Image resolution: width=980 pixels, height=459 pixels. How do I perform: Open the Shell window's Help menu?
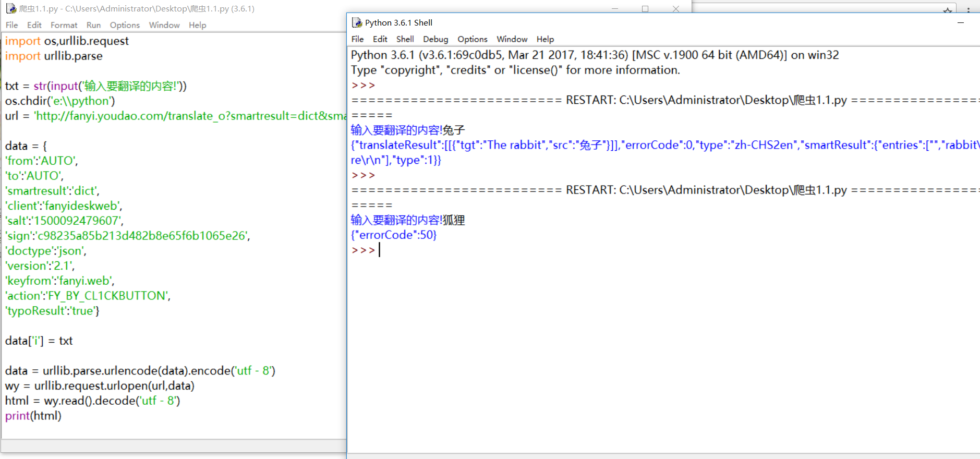pyautogui.click(x=545, y=39)
